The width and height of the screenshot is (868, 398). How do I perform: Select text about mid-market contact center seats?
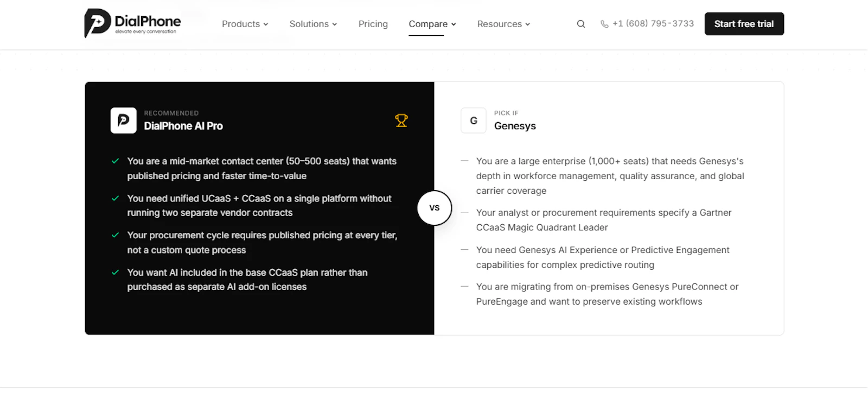[262, 168]
